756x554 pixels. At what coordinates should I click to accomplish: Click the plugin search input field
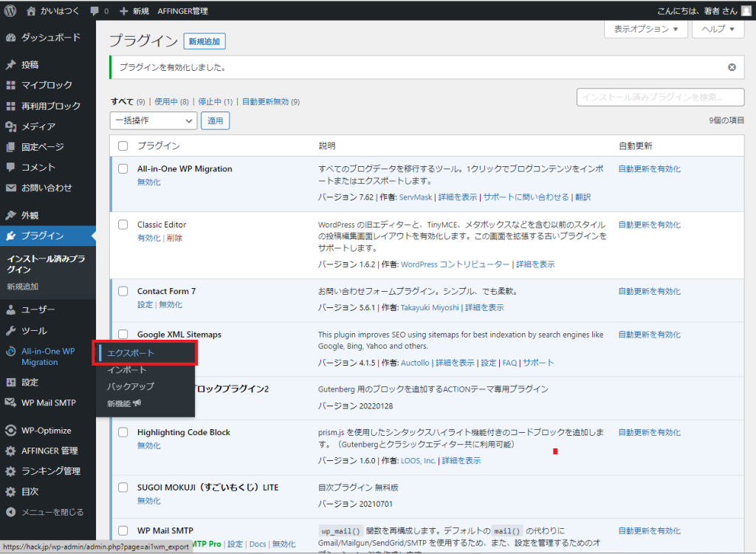(x=660, y=97)
